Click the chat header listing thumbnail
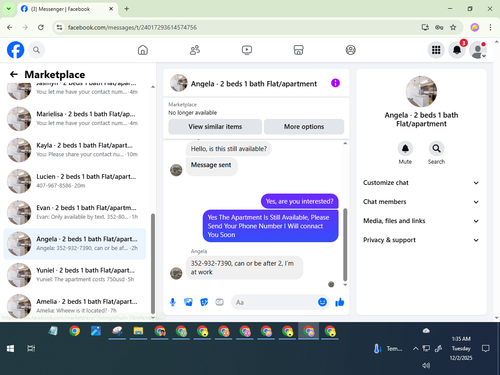The height and width of the screenshot is (375, 500). (x=179, y=83)
